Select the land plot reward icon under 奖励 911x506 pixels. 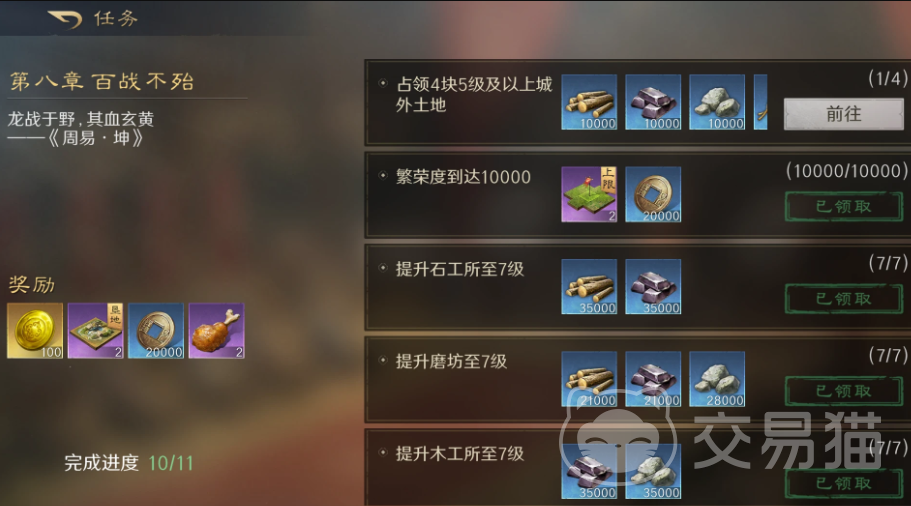(95, 331)
